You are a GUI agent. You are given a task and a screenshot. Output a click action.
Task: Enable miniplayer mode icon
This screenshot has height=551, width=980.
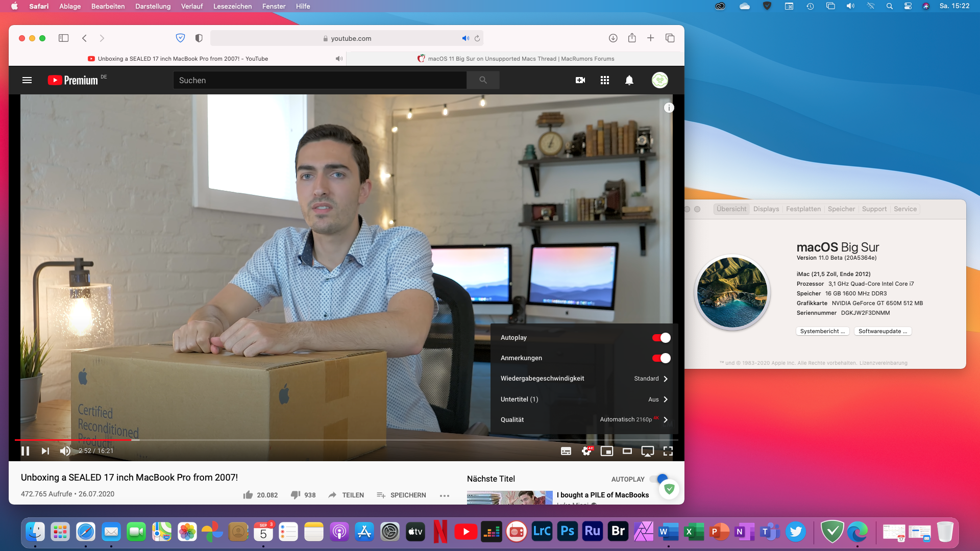click(607, 451)
